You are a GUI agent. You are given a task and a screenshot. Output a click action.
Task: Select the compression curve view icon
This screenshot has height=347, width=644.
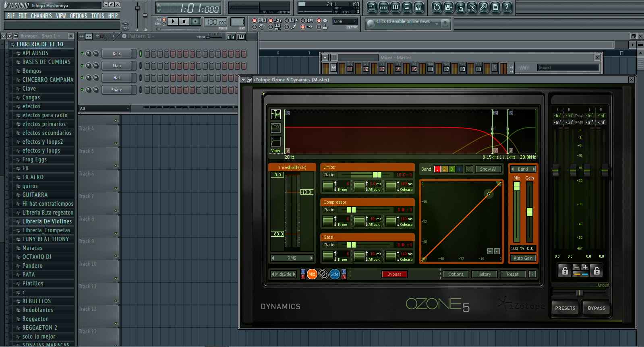[x=276, y=142]
